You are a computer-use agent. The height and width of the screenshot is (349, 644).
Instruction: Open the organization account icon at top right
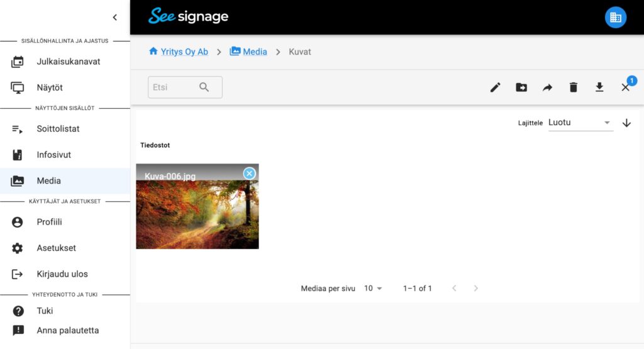(x=615, y=18)
